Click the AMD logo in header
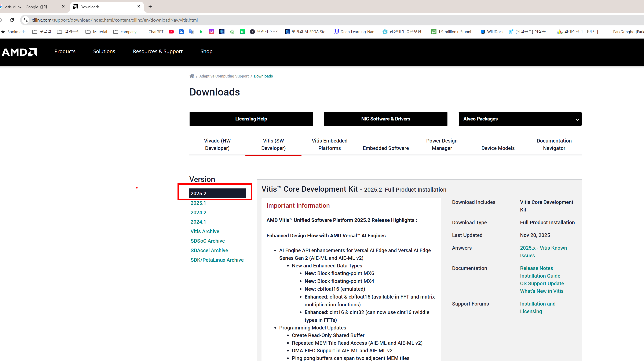Image resolution: width=644 pixels, height=361 pixels. click(x=19, y=52)
